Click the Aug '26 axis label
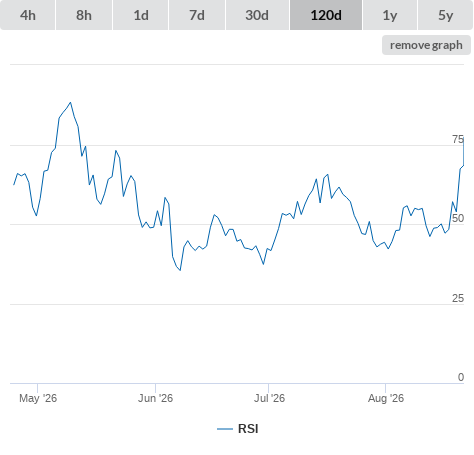 (x=386, y=398)
